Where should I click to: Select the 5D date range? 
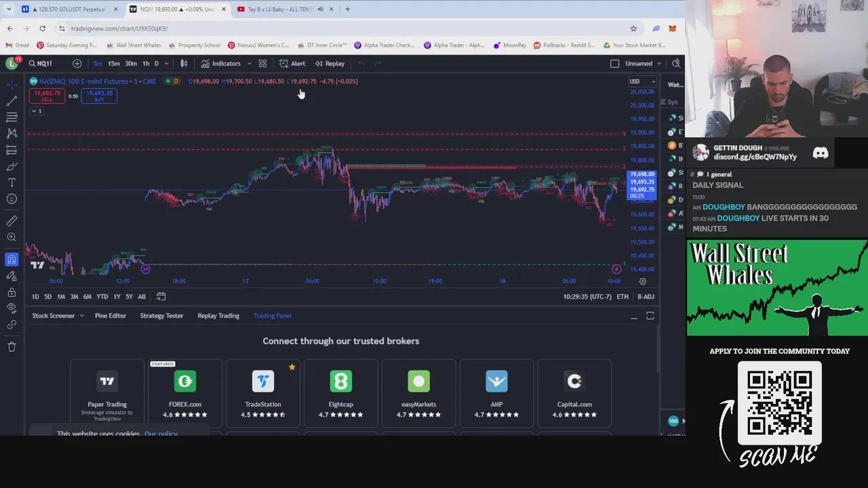(47, 296)
